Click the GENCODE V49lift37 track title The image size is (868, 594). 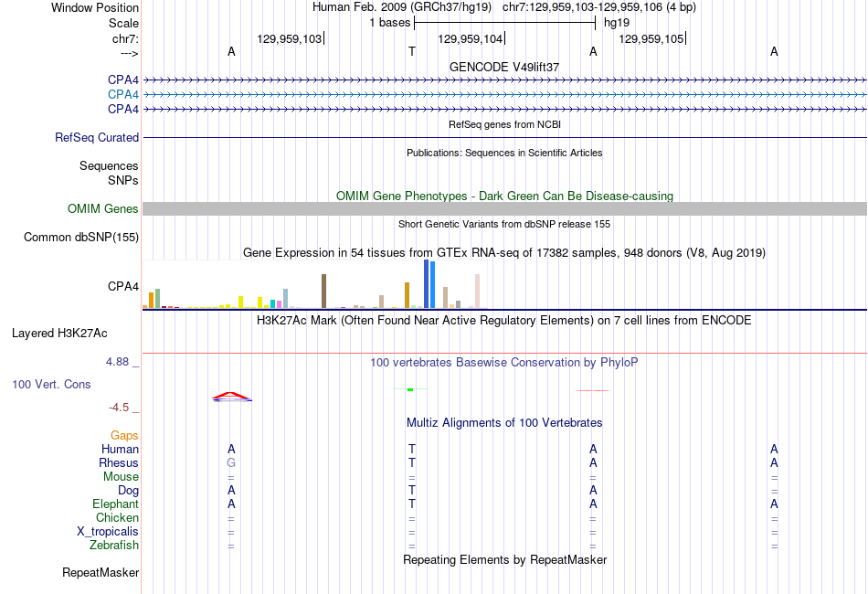(504, 67)
